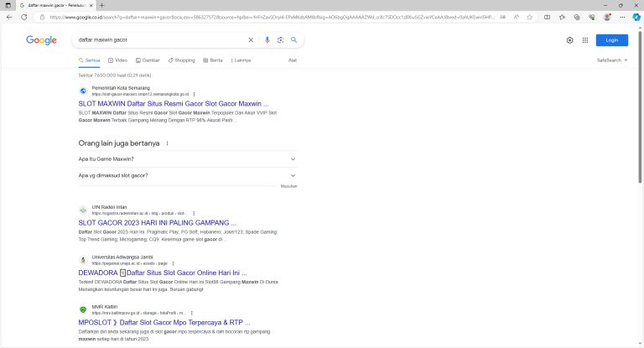Submit search with magnifier icon
This screenshot has height=348, width=644.
pyautogui.click(x=293, y=40)
